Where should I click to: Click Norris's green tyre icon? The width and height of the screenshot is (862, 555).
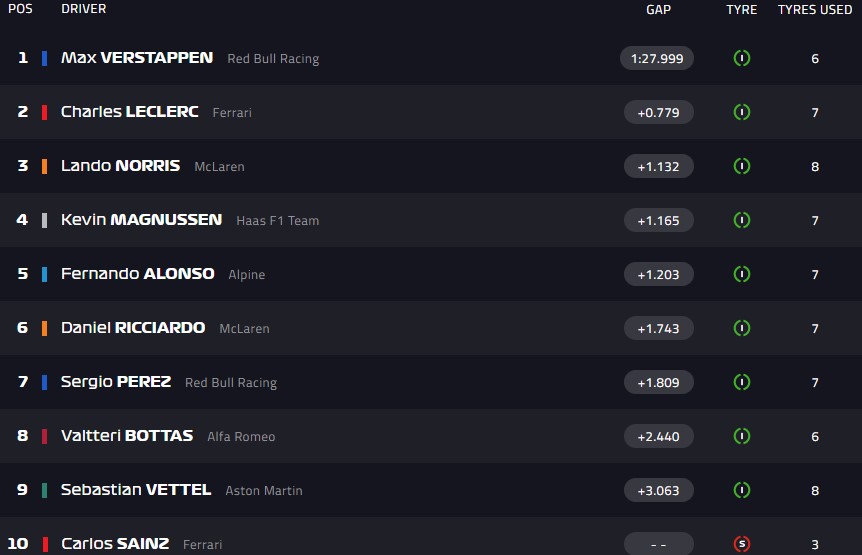coord(741,166)
